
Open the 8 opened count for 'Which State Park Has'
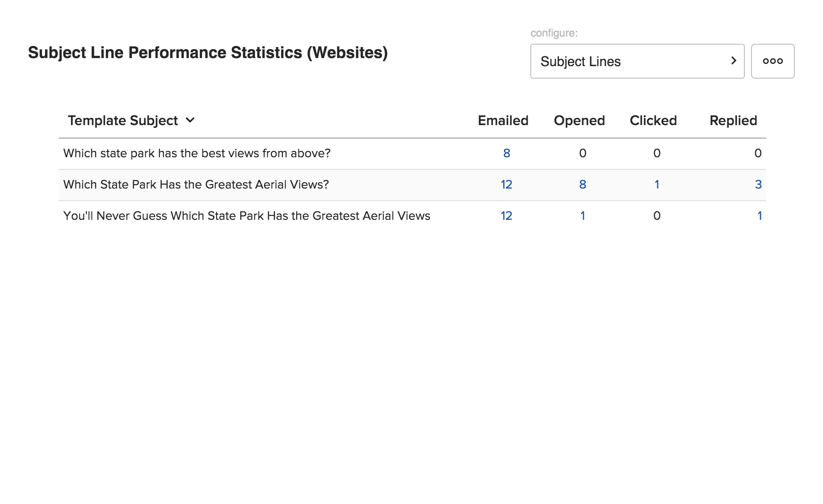[582, 185]
